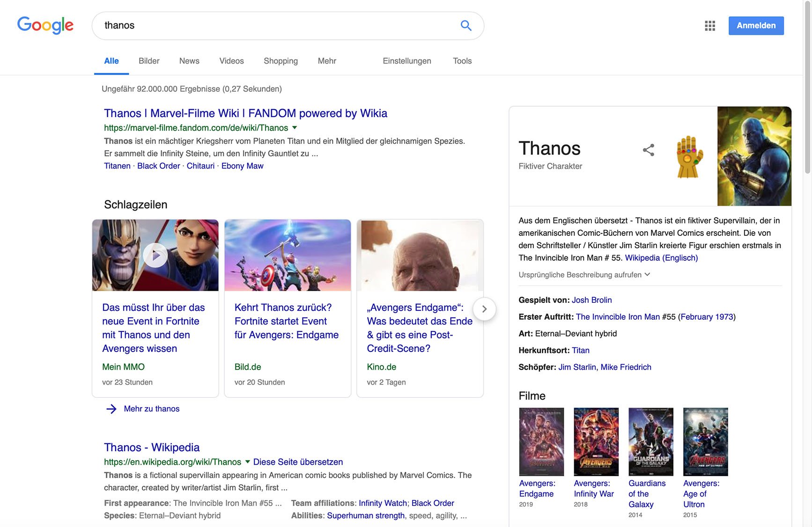
Task: Open the Mehr search menu
Action: [327, 61]
